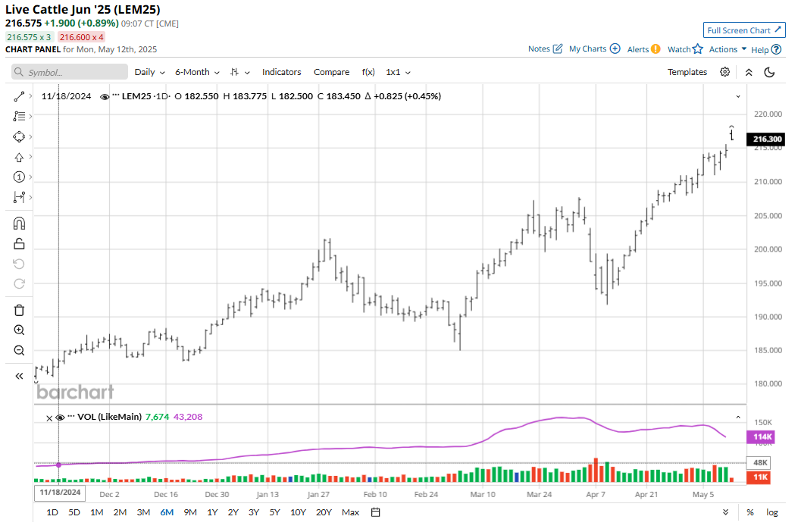Open the Fibonacci and text tools icon

click(x=19, y=117)
